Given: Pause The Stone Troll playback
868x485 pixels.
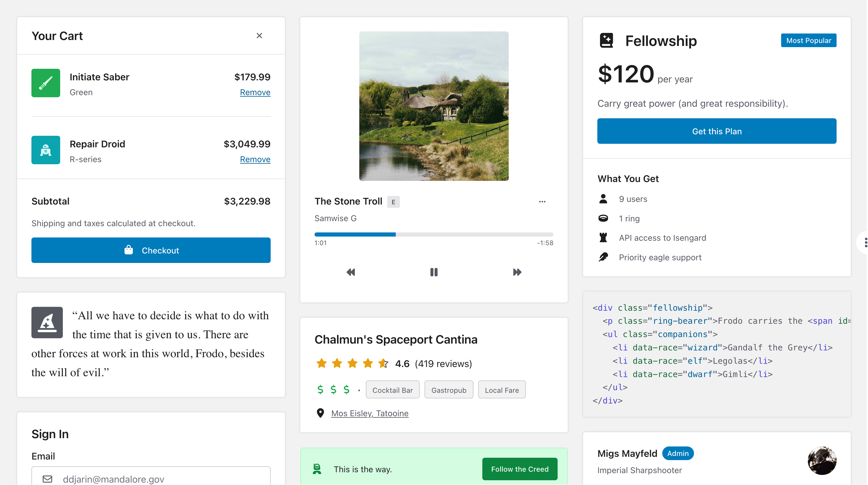Looking at the screenshot, I should point(434,272).
